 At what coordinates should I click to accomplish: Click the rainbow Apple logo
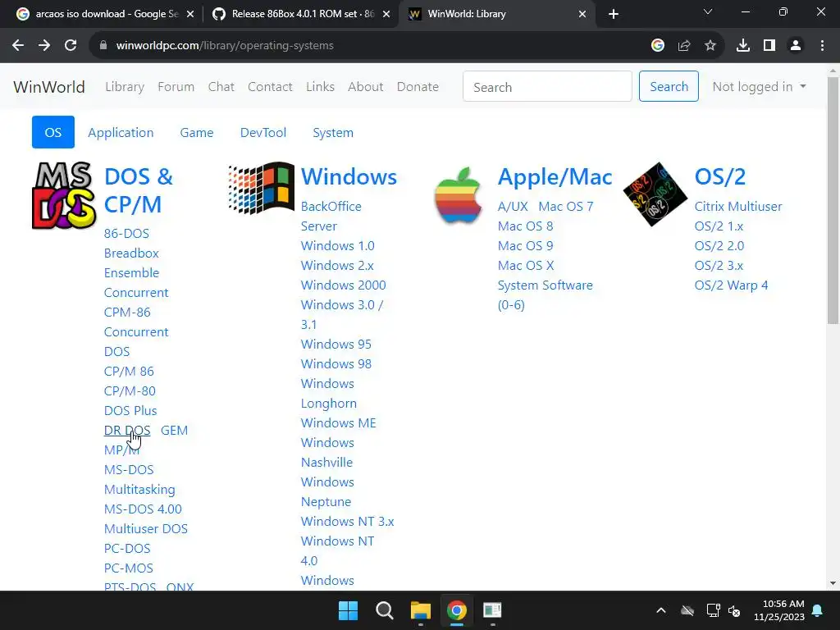[458, 195]
